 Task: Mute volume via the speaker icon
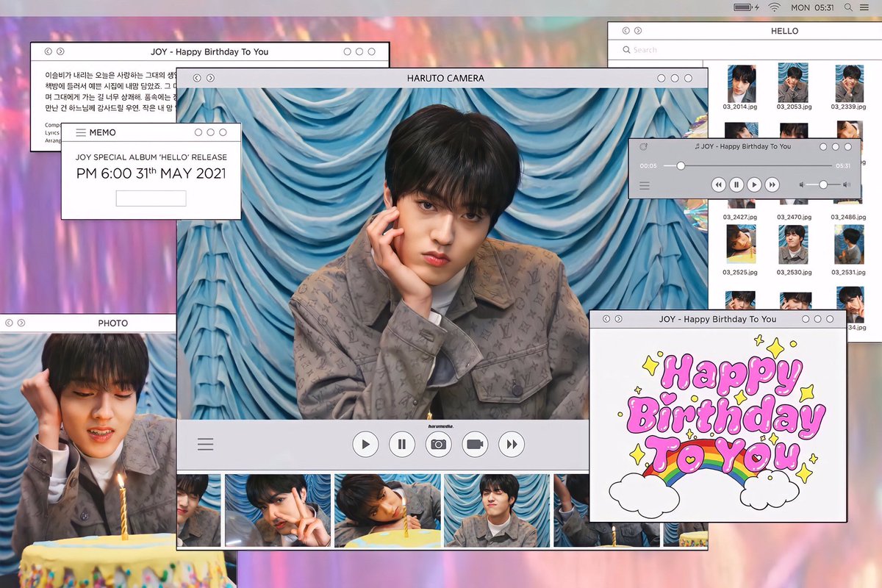[801, 184]
